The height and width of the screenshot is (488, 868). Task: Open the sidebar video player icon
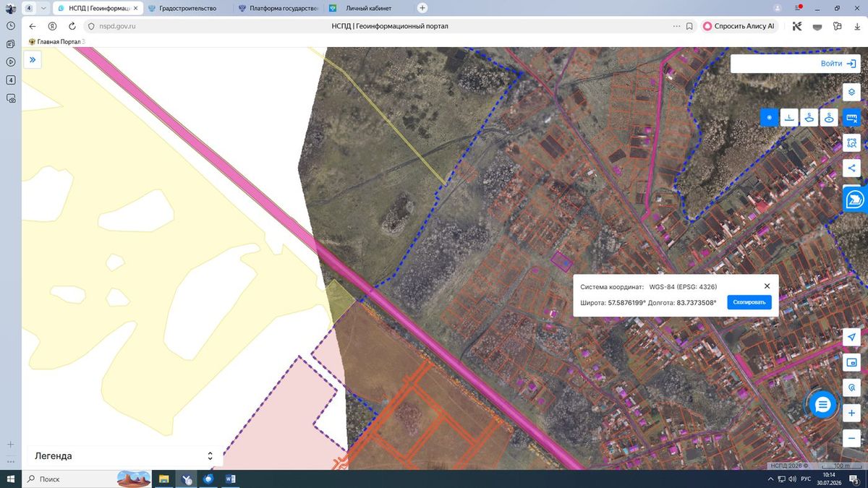click(11, 61)
